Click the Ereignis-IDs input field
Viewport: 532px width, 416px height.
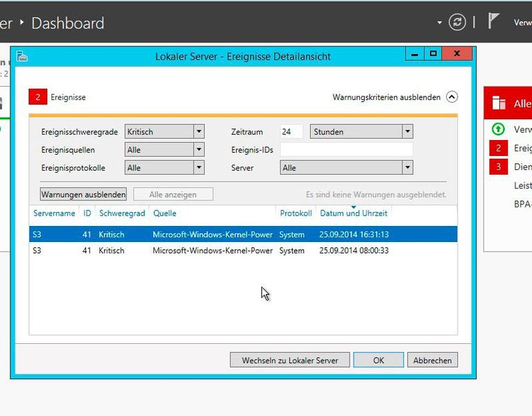346,150
